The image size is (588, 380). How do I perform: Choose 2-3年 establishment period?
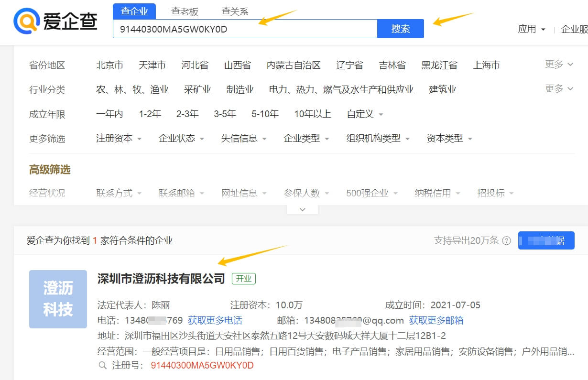(x=187, y=114)
